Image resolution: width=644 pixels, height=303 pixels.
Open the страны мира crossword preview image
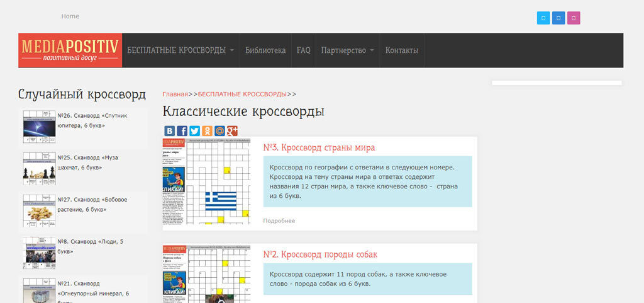click(x=206, y=181)
